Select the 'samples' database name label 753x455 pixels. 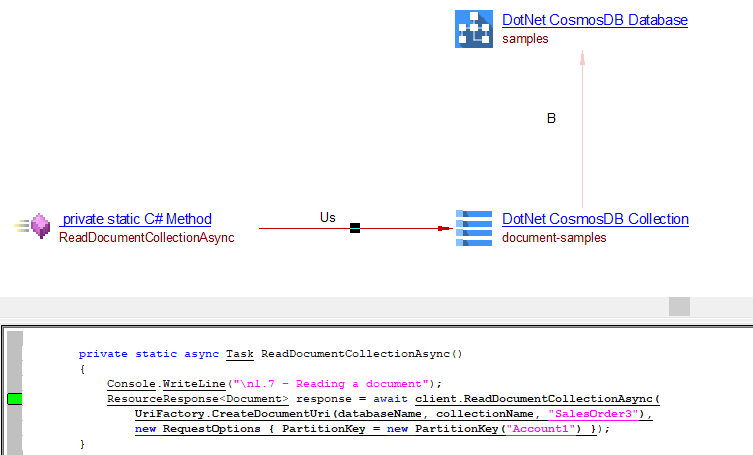point(525,39)
